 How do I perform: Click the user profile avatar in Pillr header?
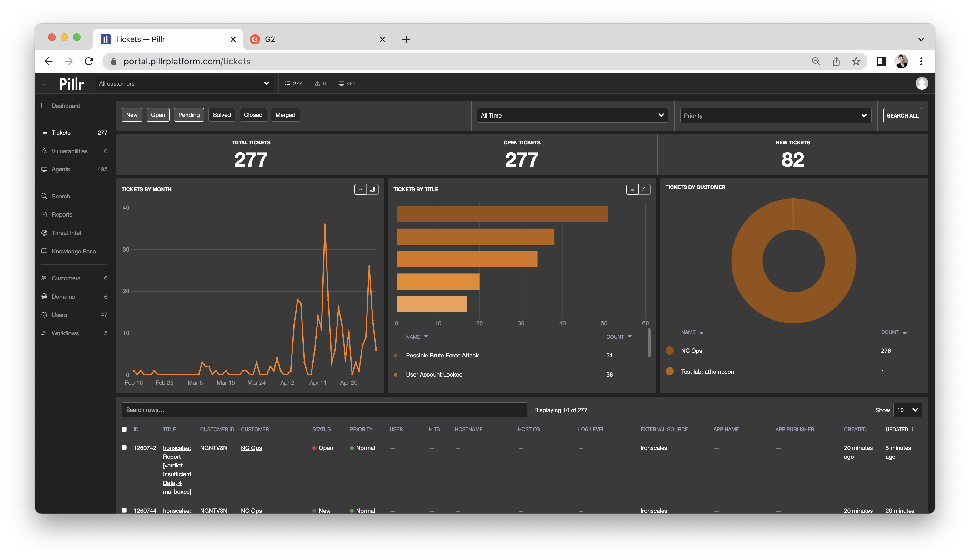922,83
